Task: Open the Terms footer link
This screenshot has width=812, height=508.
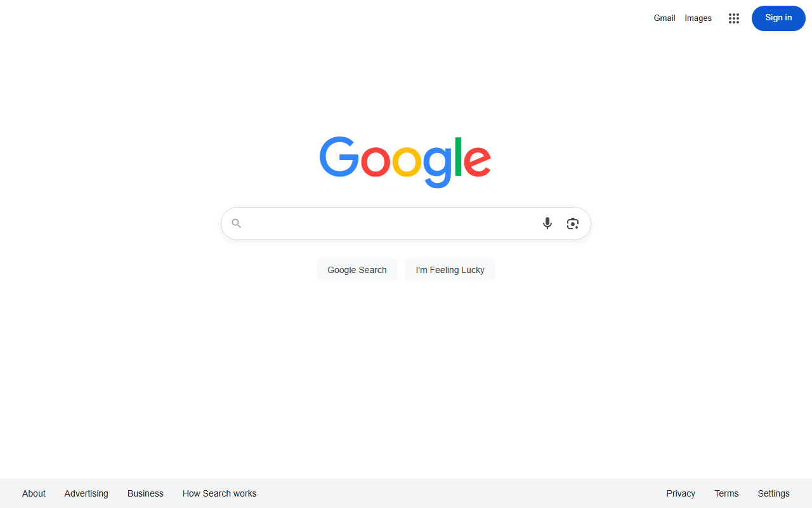Action: [x=726, y=493]
